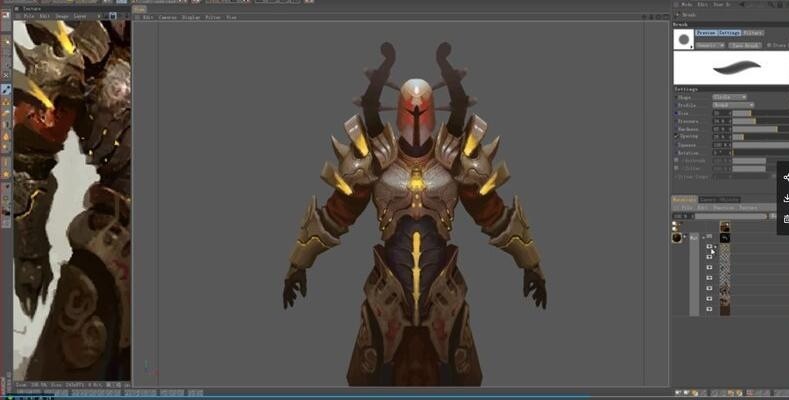Open Mode menu in the attributes panel

tap(686, 4)
